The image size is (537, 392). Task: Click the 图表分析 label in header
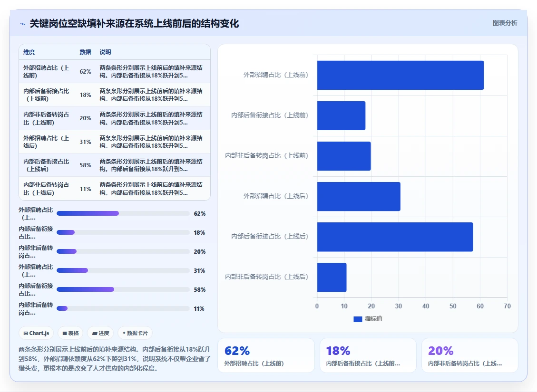(505, 23)
